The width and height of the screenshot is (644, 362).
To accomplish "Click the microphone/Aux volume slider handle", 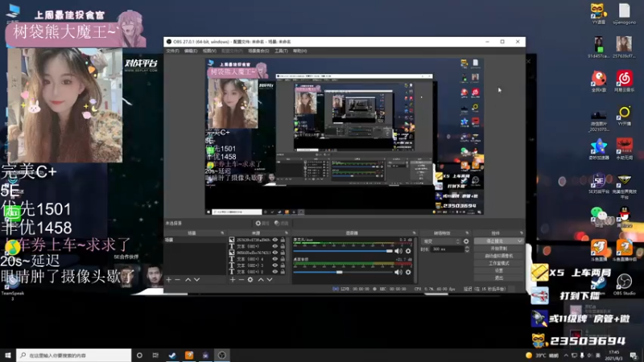I will (389, 251).
